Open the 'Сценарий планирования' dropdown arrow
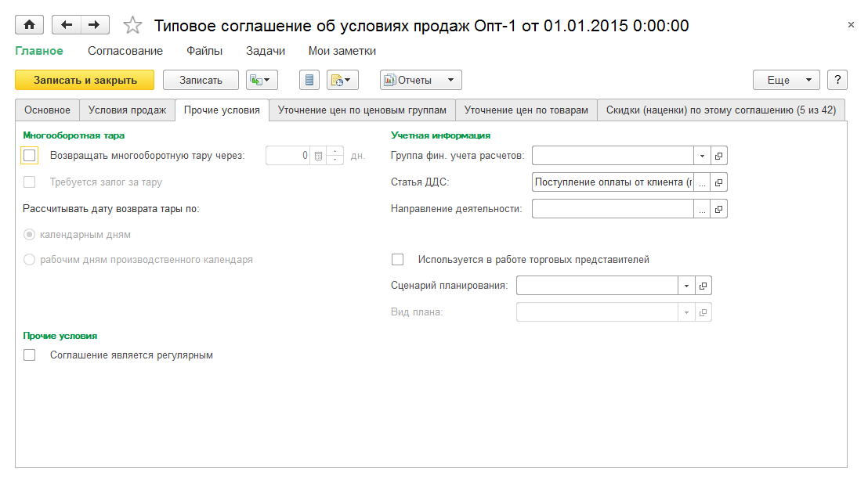The image size is (868, 479). click(686, 286)
